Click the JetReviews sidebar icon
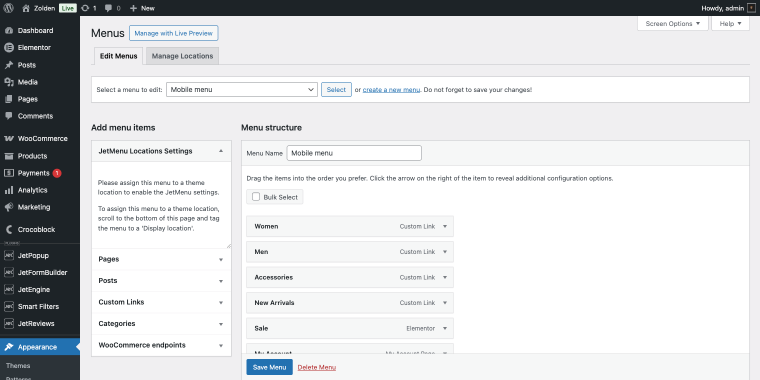 pyautogui.click(x=9, y=323)
